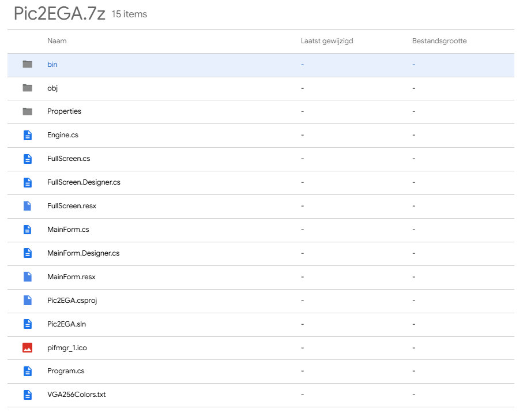This screenshot has height=420, width=523.
Task: Click the VGA256Colors.txt document icon
Action: 27,395
